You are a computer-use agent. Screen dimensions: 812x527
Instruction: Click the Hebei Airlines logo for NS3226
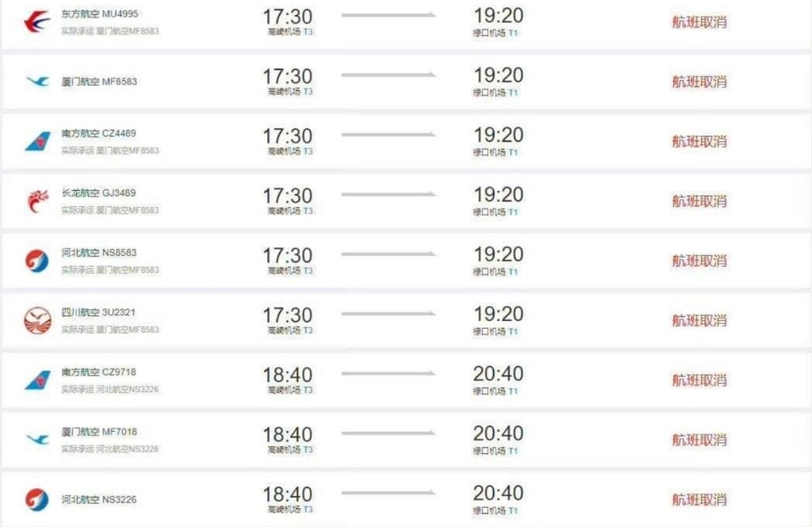[x=36, y=500]
